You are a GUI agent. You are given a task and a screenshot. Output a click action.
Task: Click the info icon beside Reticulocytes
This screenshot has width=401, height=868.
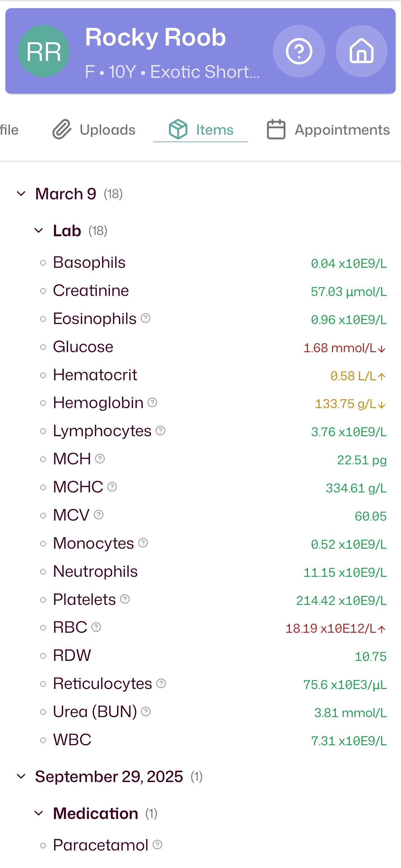tap(161, 683)
